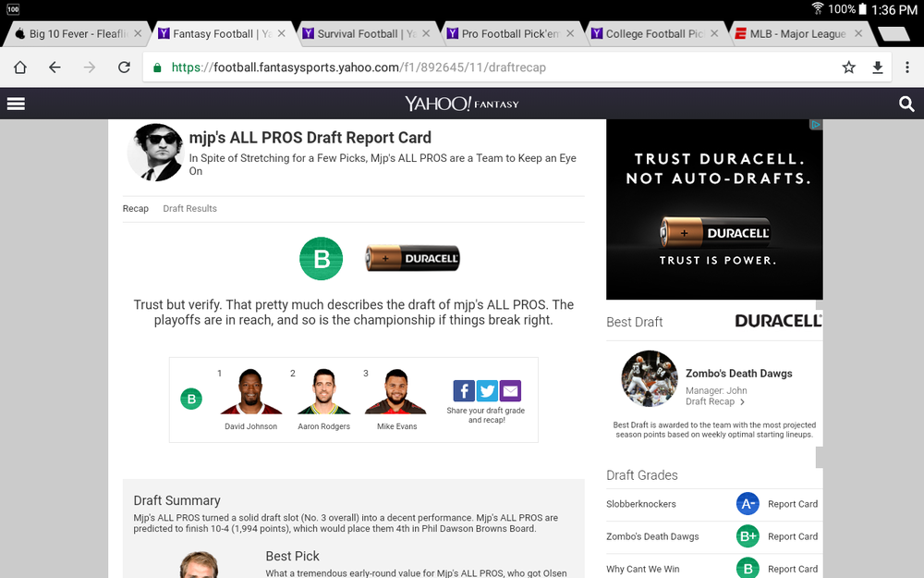Select the Aaron Rodgers player photo
Screen dimensions: 924x578
coord(323,391)
